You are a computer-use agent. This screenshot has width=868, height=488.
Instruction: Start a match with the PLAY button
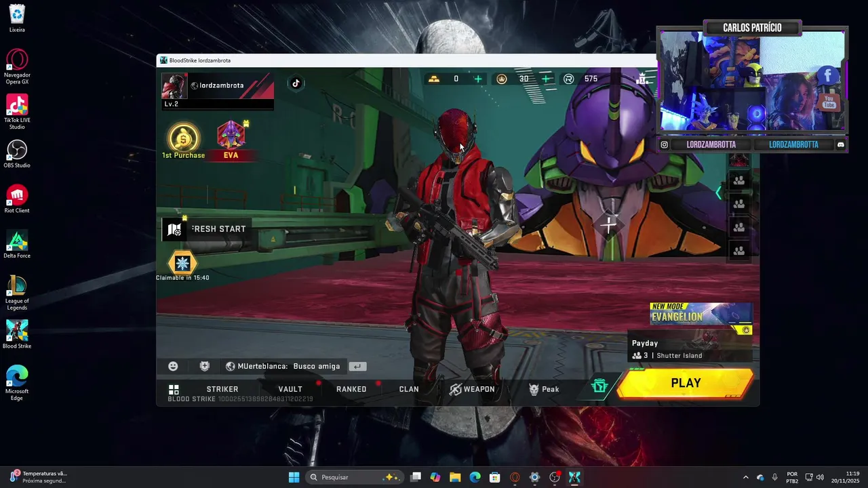pyautogui.click(x=686, y=384)
